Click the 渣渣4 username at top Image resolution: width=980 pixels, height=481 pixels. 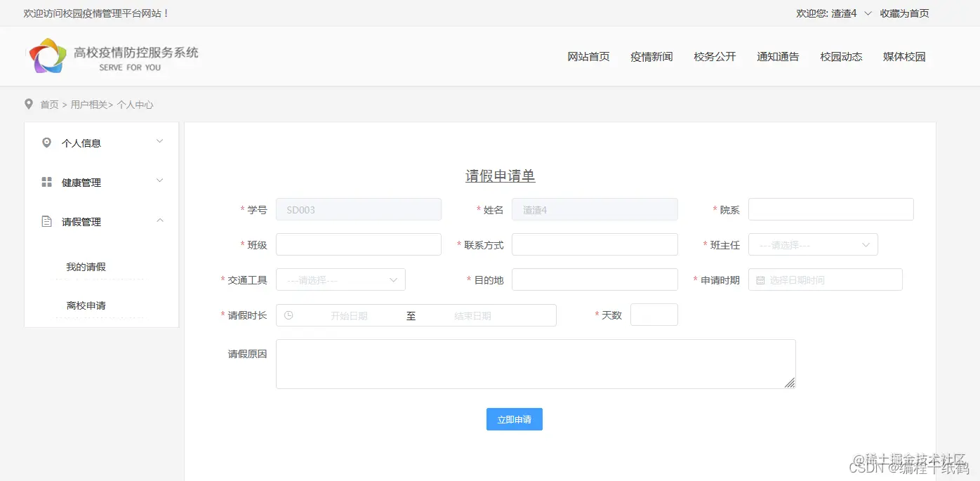(x=845, y=13)
